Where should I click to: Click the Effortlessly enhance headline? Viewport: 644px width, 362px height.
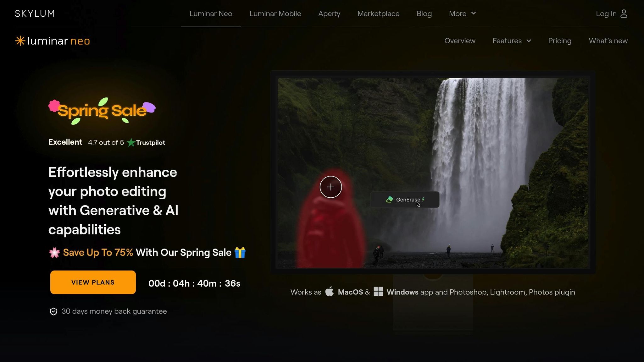[113, 201]
